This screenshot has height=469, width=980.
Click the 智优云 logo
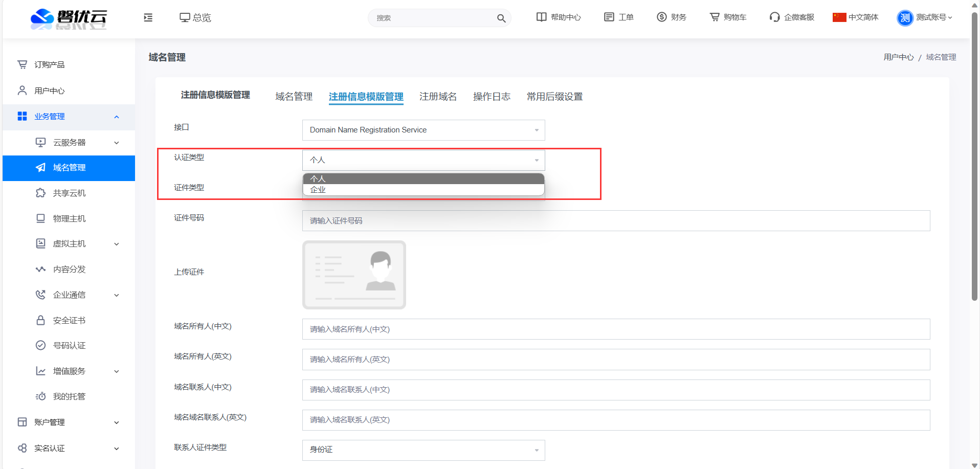(69, 18)
